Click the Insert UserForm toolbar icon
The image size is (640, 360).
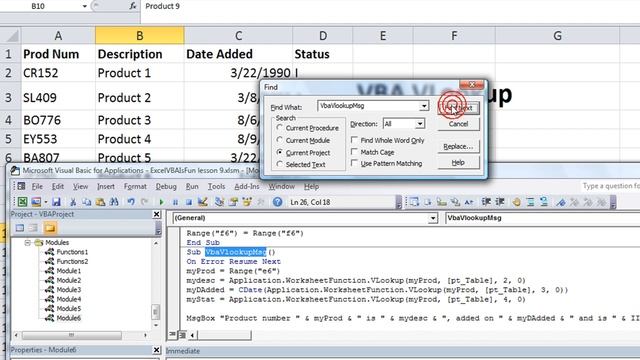click(x=36, y=202)
